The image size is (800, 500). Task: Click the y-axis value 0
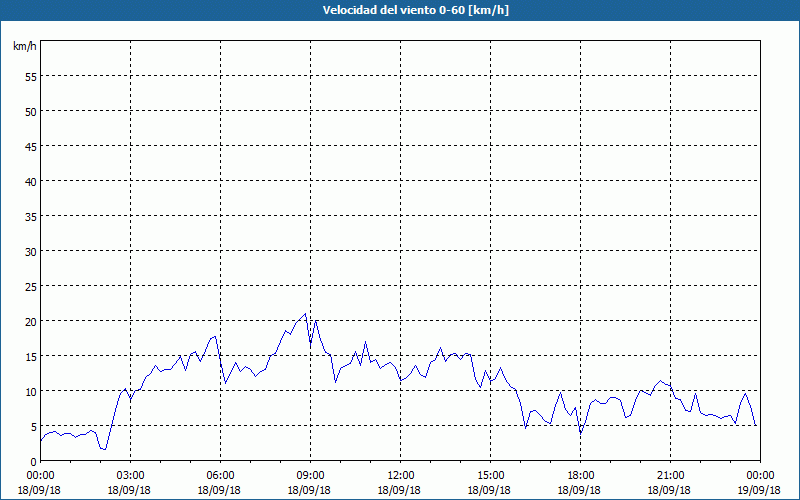34,462
